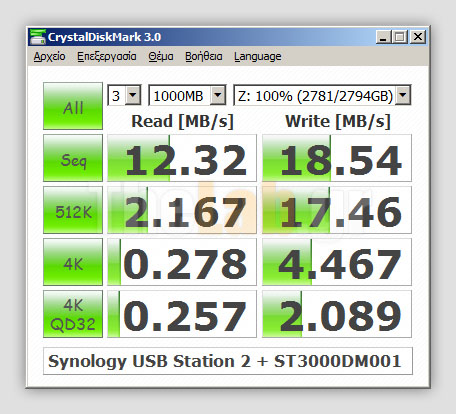Screen dimensions: 456x414
Task: Start the Seq benchmark test
Action: 73,158
